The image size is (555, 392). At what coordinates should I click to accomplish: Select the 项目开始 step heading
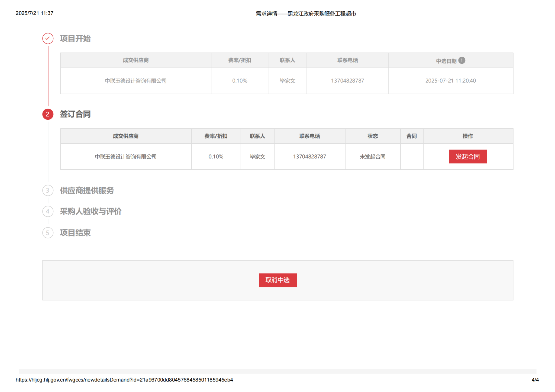[75, 38]
